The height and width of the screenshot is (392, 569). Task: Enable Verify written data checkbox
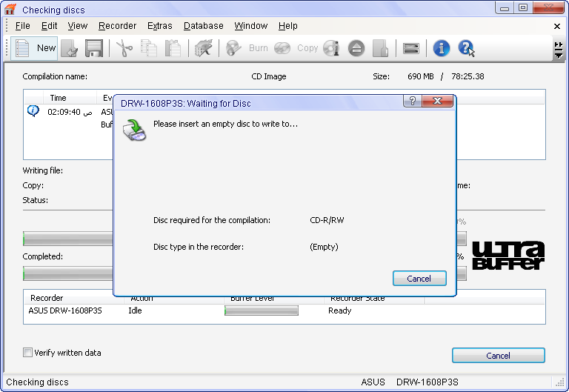coord(27,353)
